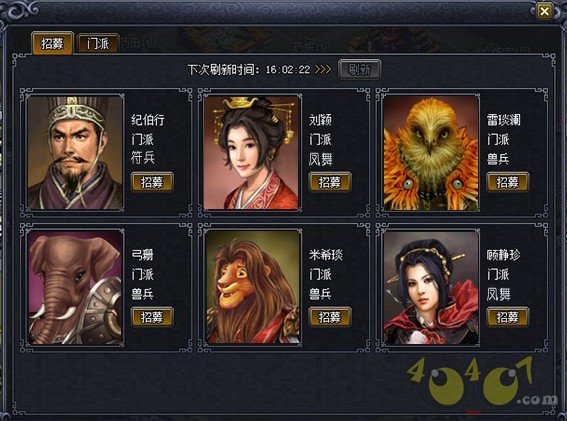Select the bearded man portrait of 纪伯行
567x421 pixels.
[x=76, y=153]
